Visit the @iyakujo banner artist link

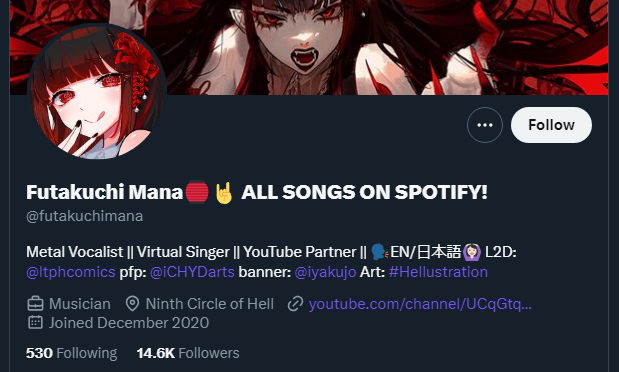click(325, 272)
